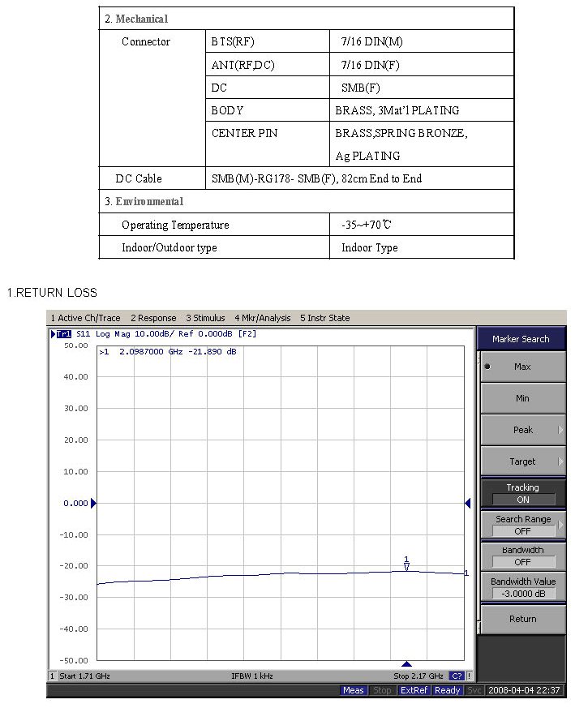
Task: Click the right reference level triangle indicator
Action: [x=467, y=503]
